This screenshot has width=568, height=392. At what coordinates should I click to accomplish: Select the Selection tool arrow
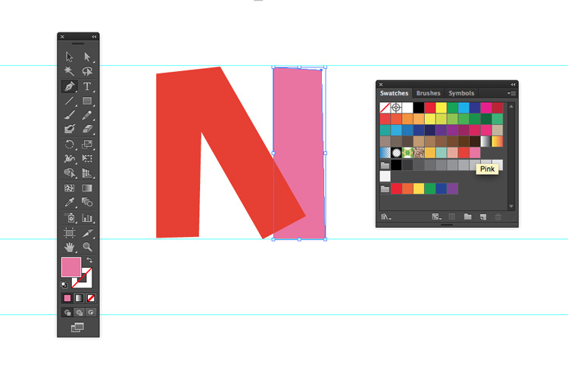click(x=69, y=57)
